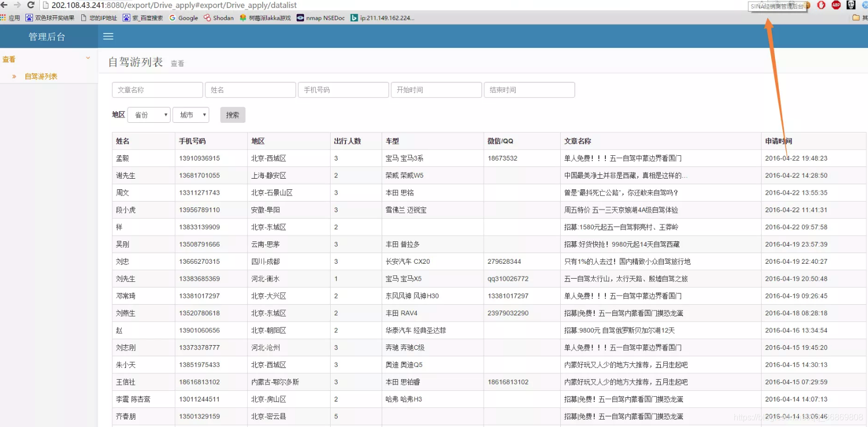The image size is (868, 427).
Task: Open the 百度搜索 bookmark
Action: [143, 18]
